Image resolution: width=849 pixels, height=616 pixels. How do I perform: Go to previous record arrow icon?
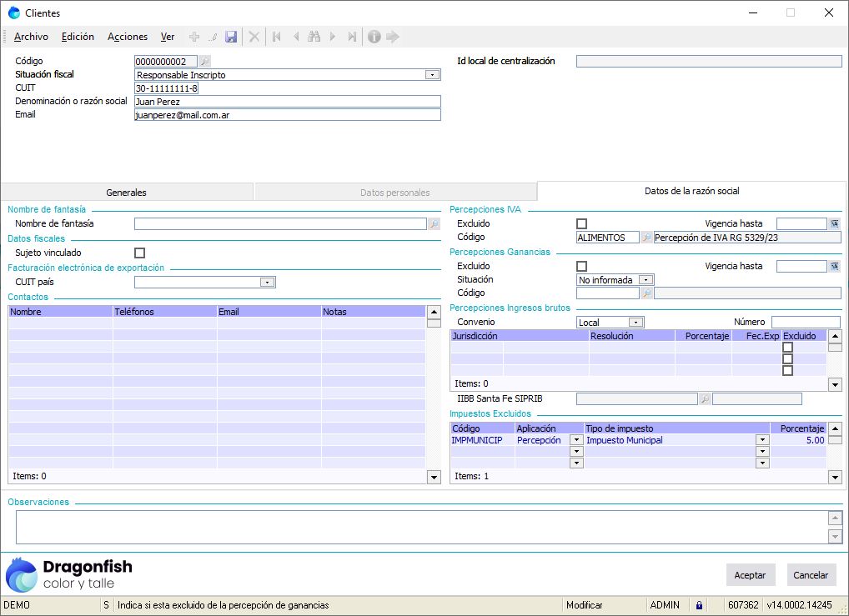click(x=295, y=37)
